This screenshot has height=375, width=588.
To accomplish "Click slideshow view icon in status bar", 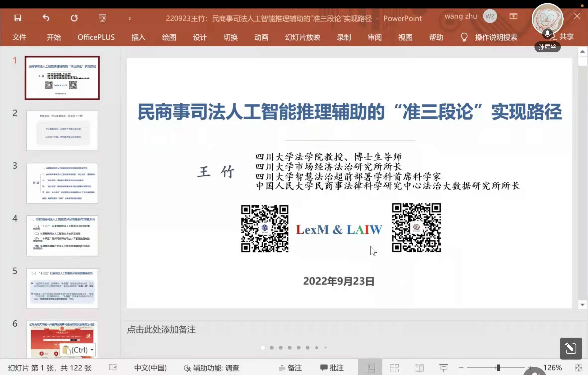I will (x=443, y=368).
